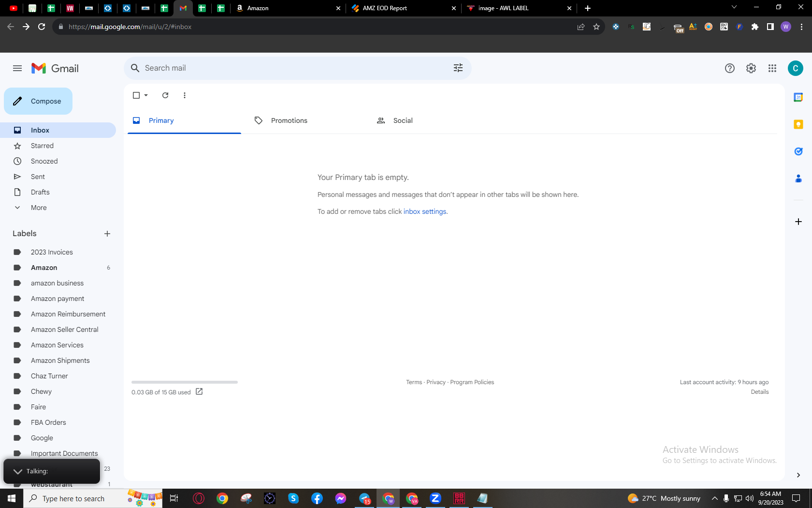The image size is (812, 508).
Task: Open the Faire label
Action: [58, 407]
